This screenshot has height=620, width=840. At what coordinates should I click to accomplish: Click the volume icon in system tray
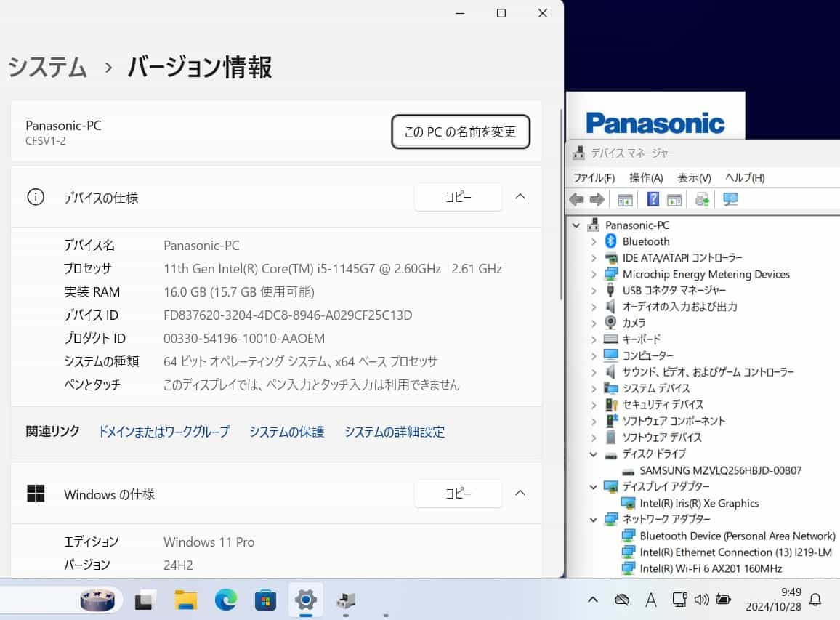click(701, 600)
